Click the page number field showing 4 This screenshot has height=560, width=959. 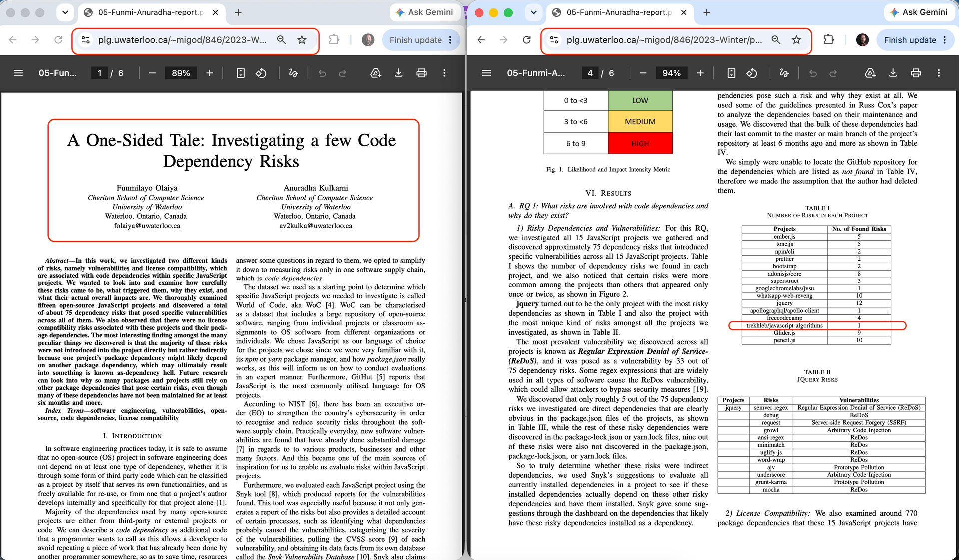coord(590,73)
